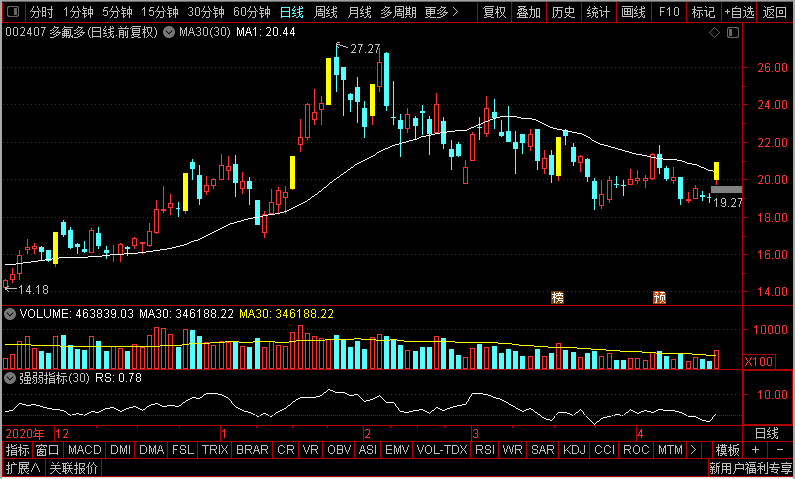
Task: Switch indicator to DMI
Action: 121,450
